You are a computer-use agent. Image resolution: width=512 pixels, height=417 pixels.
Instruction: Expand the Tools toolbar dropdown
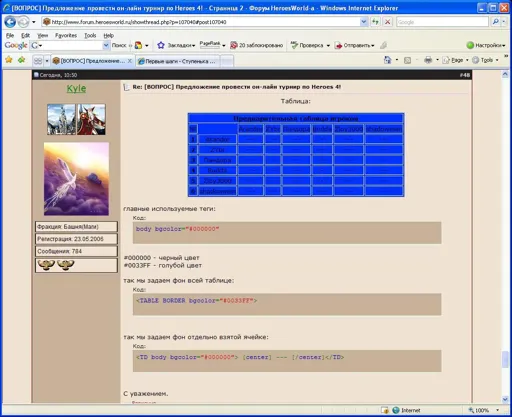tap(486, 60)
